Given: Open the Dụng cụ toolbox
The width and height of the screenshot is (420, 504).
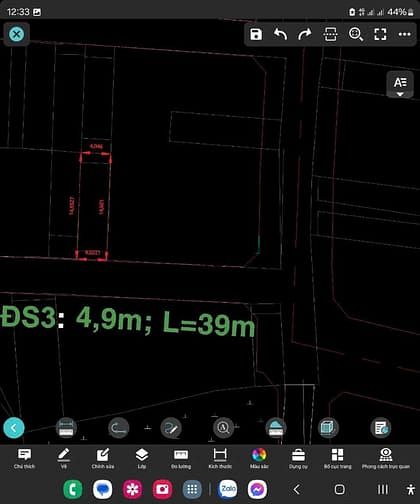Looking at the screenshot, I should (298, 459).
